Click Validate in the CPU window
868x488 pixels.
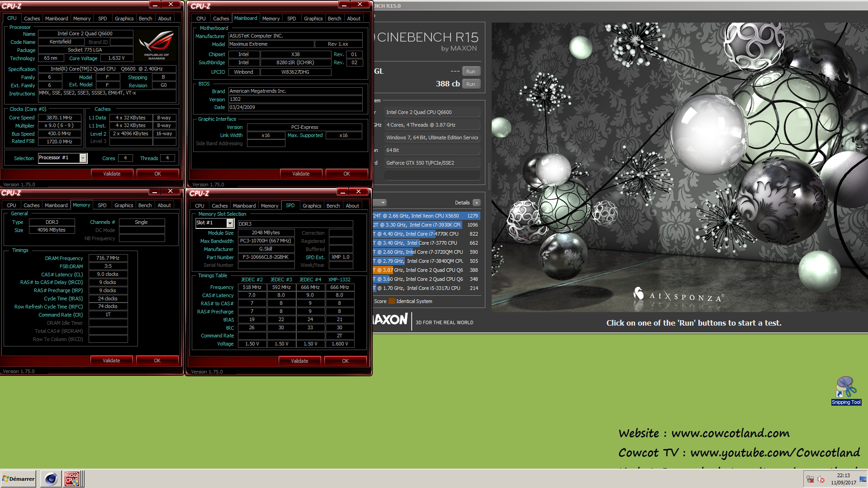click(x=112, y=174)
